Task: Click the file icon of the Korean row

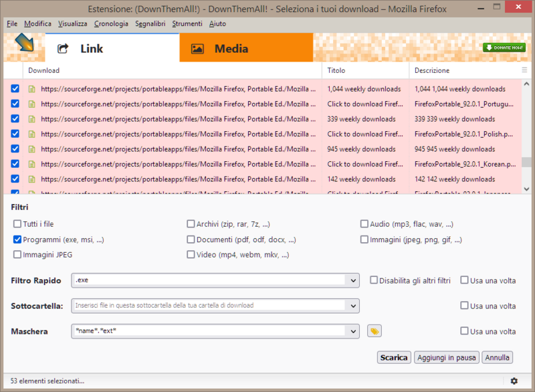Action: coord(31,164)
